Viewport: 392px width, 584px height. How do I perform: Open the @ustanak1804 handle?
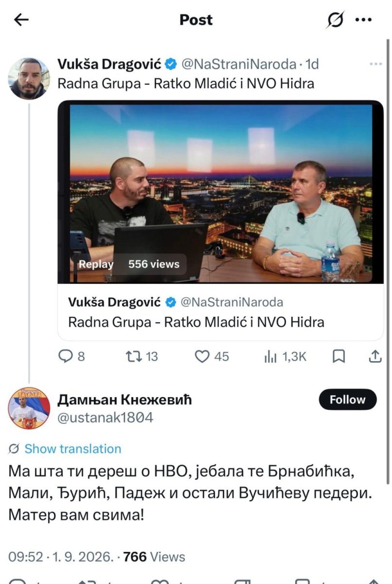click(105, 417)
